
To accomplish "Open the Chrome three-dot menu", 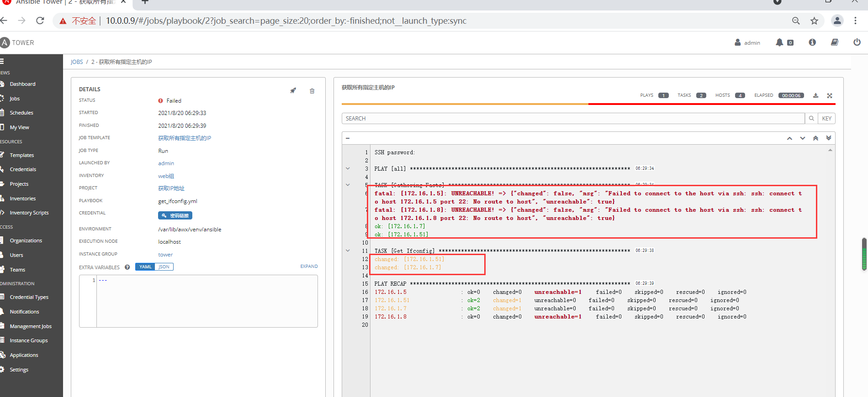I will click(856, 21).
